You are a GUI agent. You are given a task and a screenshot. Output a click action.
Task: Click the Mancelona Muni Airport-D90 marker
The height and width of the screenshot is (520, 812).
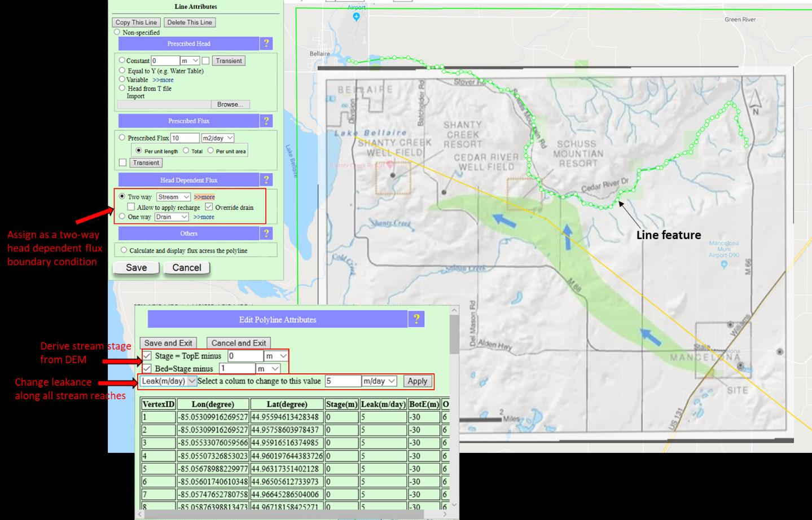[x=724, y=264]
